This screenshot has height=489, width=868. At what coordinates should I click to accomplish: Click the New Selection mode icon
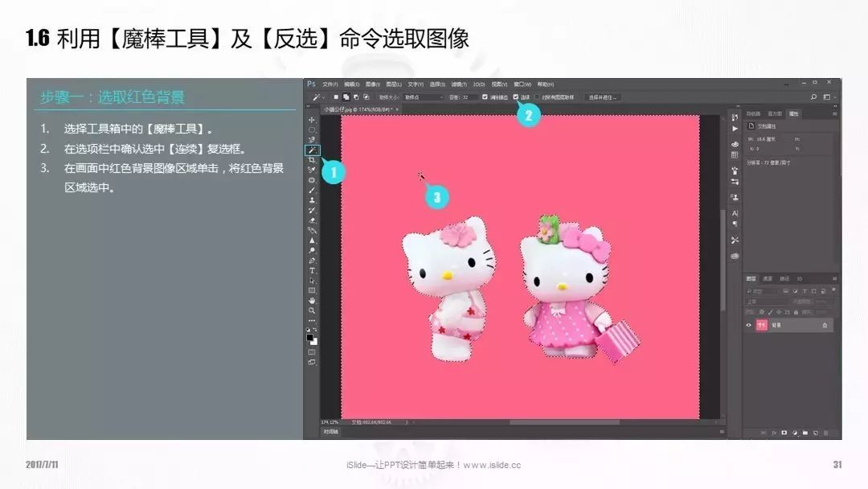[x=336, y=97]
